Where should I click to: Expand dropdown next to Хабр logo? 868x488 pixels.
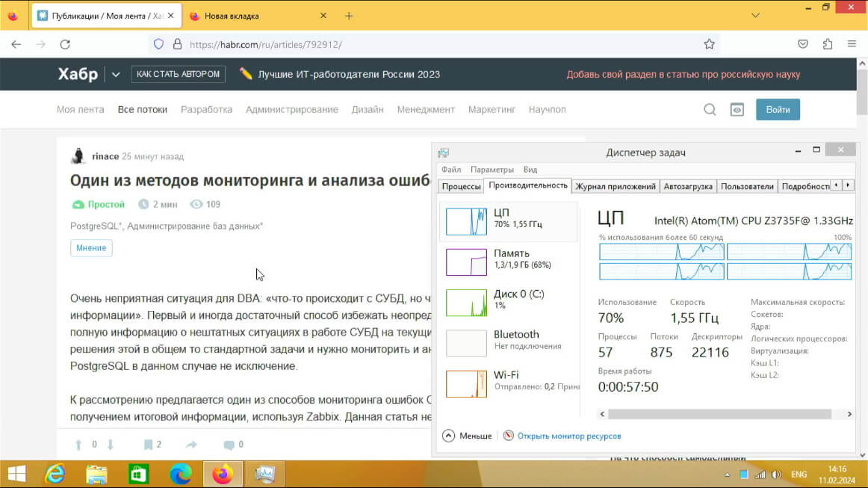pyautogui.click(x=115, y=74)
